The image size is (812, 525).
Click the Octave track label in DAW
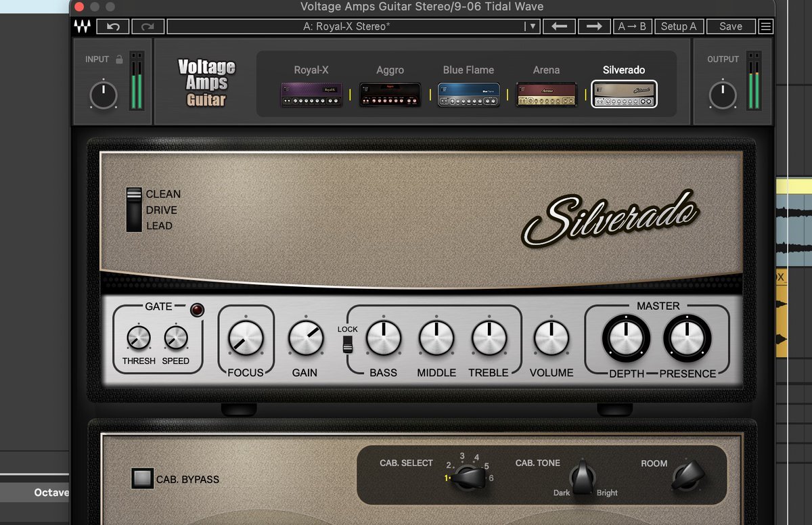click(x=51, y=493)
